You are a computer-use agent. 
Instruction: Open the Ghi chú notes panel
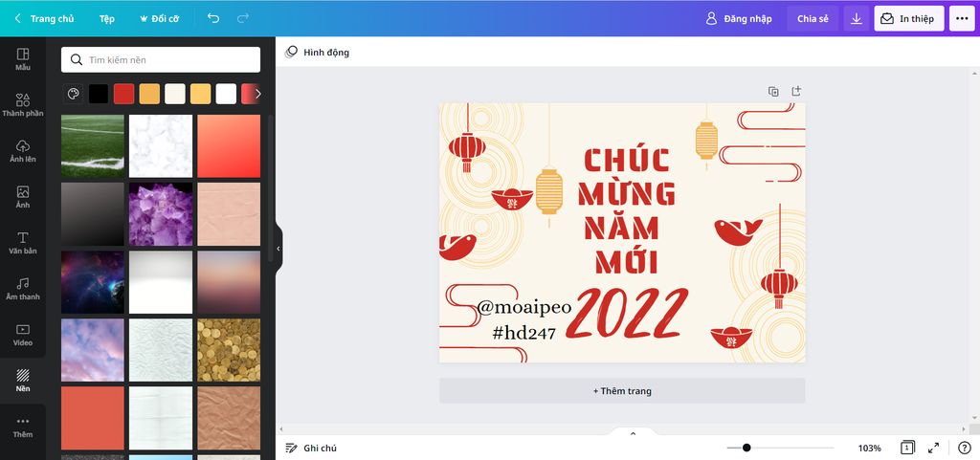[x=311, y=448]
